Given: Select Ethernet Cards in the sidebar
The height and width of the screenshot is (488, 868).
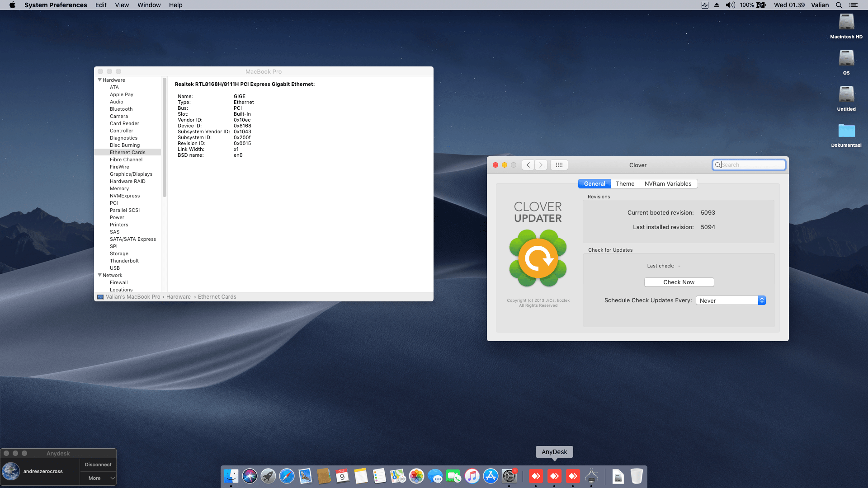Looking at the screenshot, I should click(x=127, y=152).
